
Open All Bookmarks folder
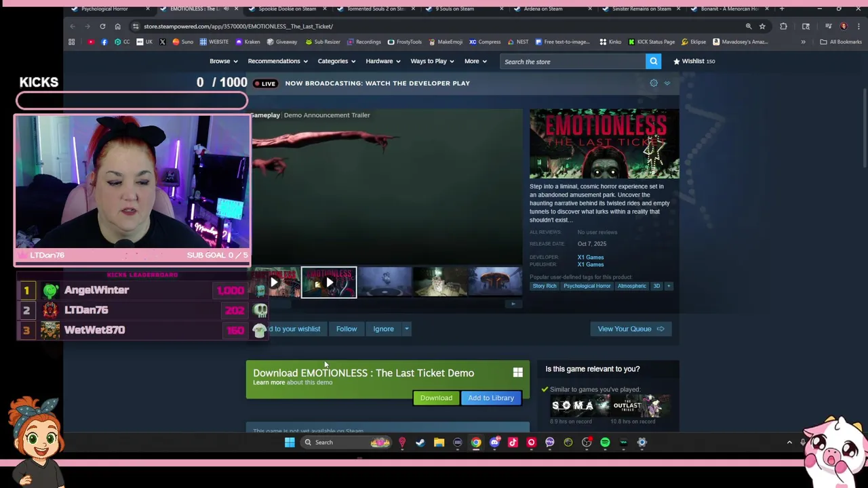tap(841, 41)
